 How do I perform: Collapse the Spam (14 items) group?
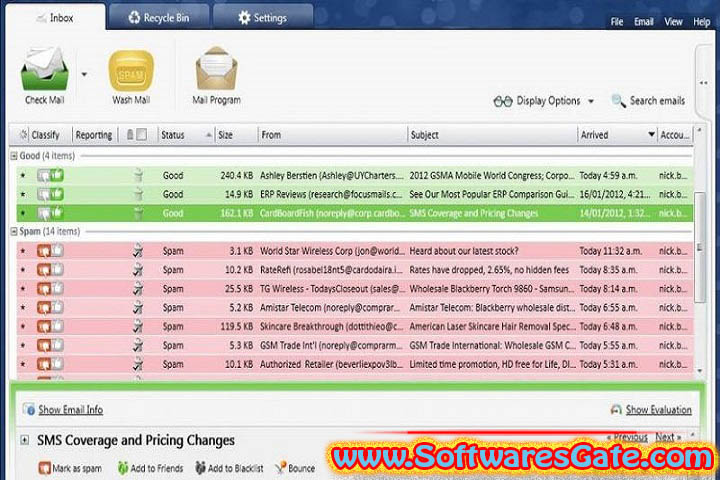[14, 232]
